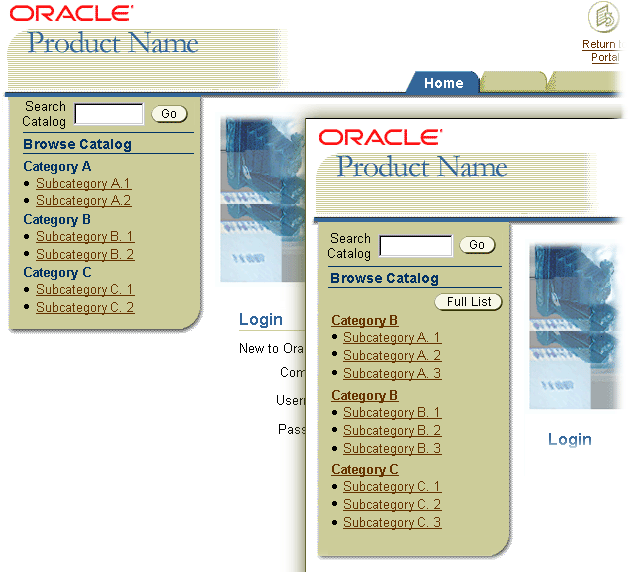Screen dimensions: 628x572
Task: Click Product Name title in front window
Action: [422, 166]
